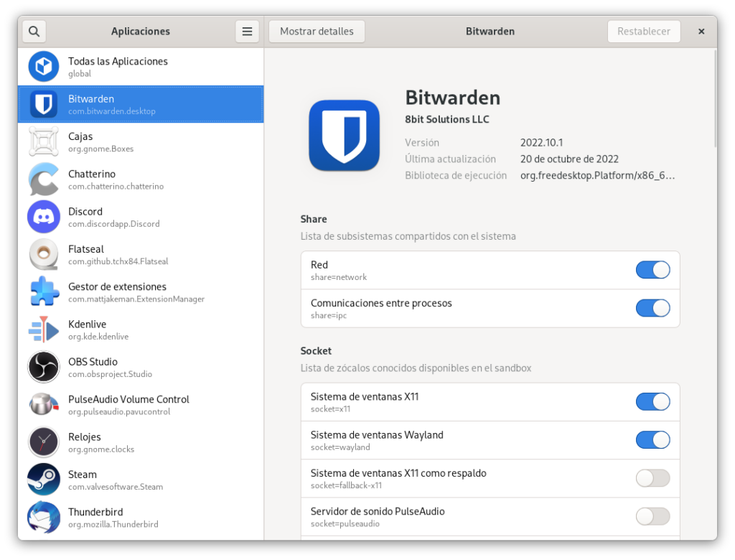Turn off Sistema de ventanas X11
Viewport: 735px width, 560px height.
652,401
